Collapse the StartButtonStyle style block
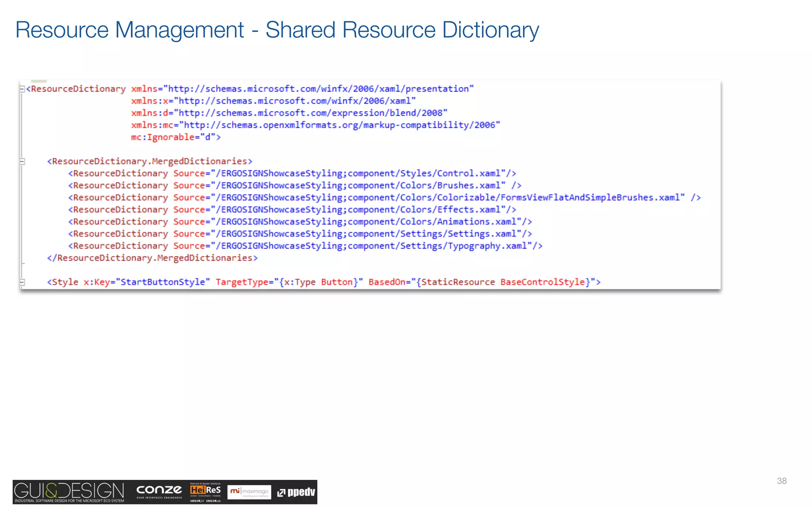Viewport: 812px width, 508px height. 22,282
